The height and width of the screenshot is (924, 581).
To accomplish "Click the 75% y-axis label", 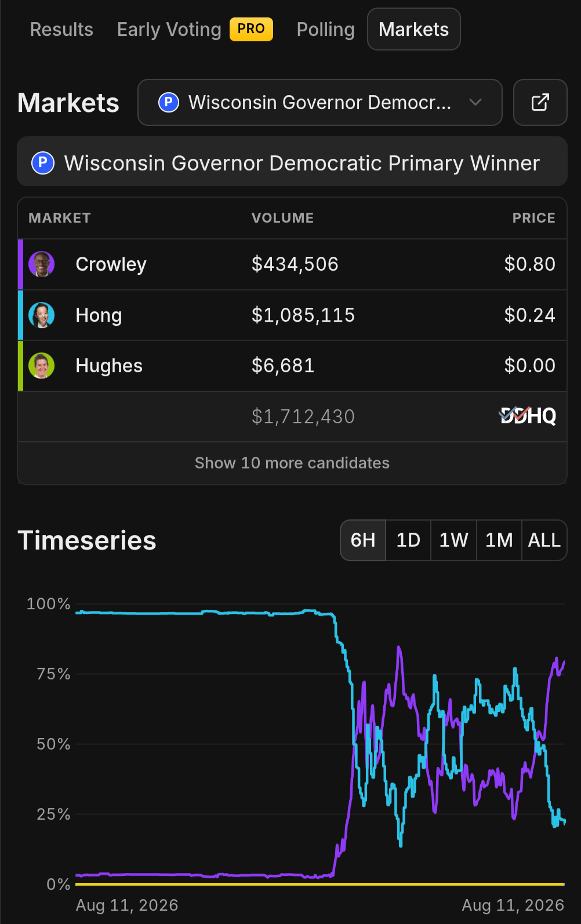I will coord(54,674).
